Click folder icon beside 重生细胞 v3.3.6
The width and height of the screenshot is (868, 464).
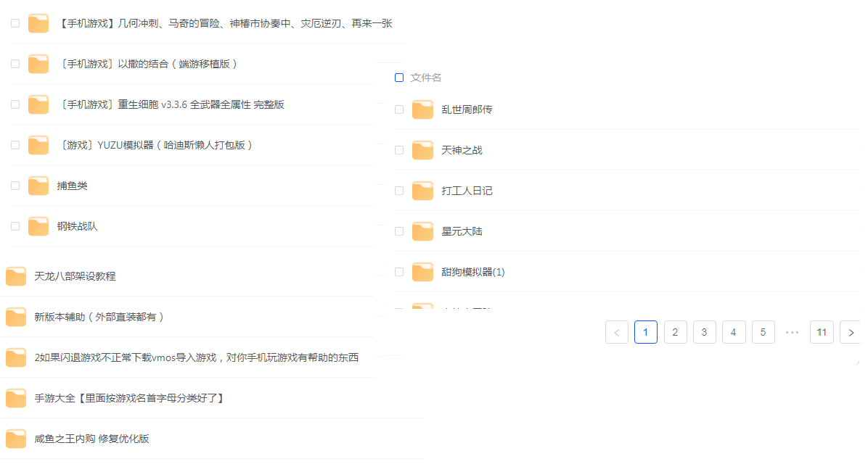[38, 104]
